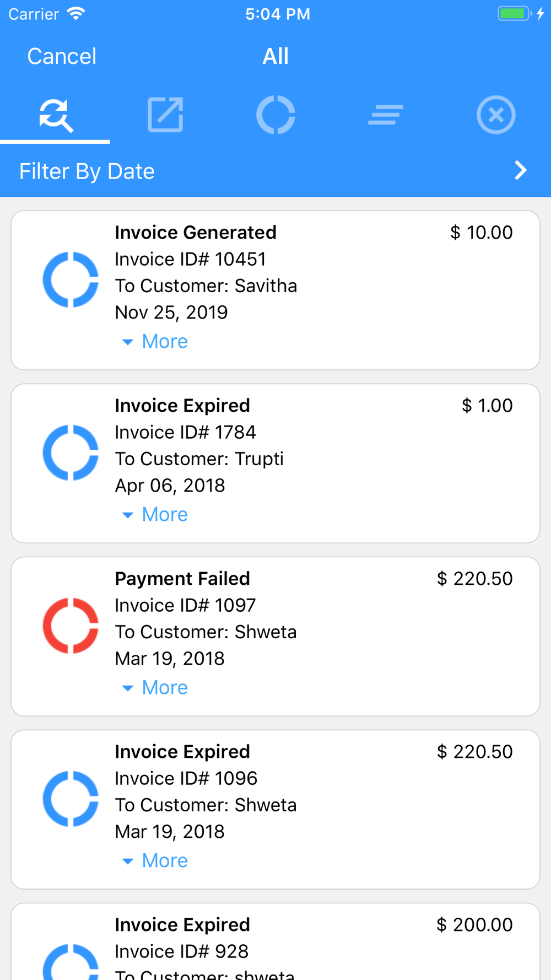551x980 pixels.
Task: Open the Invoice Generated card title
Action: click(x=196, y=233)
